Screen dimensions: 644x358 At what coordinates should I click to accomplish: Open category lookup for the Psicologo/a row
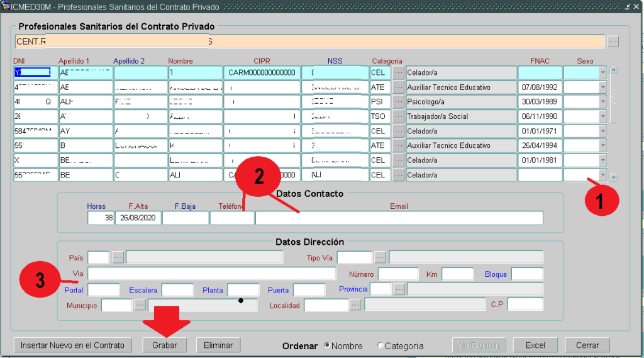399,102
